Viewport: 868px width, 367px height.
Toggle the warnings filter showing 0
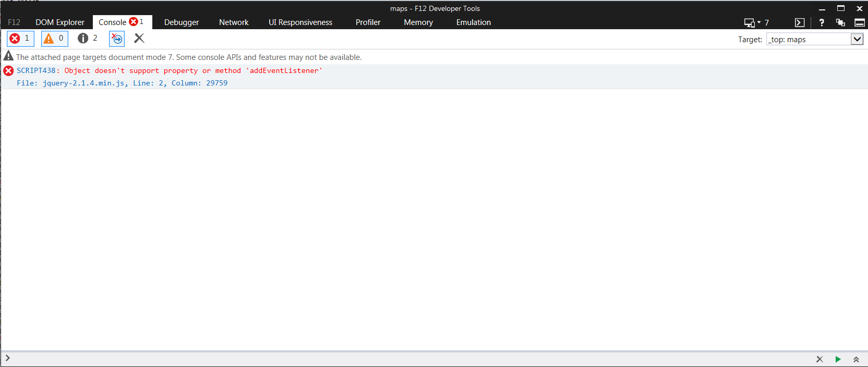coord(55,39)
